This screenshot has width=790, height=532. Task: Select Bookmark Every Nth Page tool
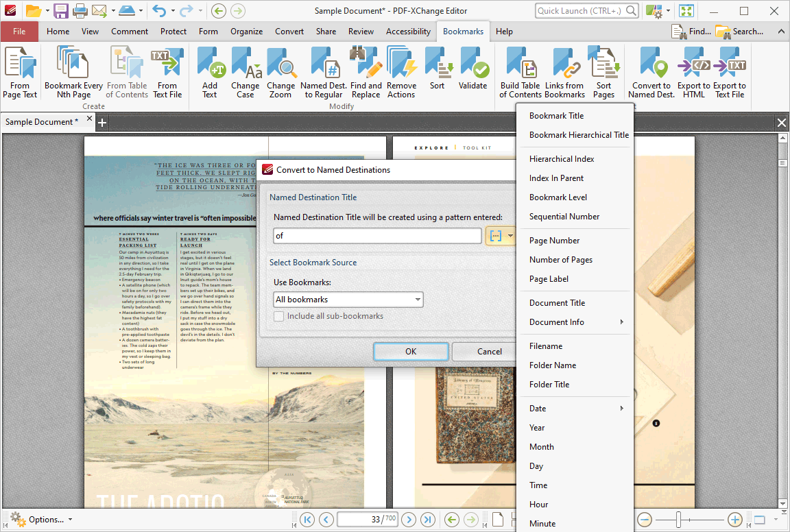pyautogui.click(x=73, y=73)
